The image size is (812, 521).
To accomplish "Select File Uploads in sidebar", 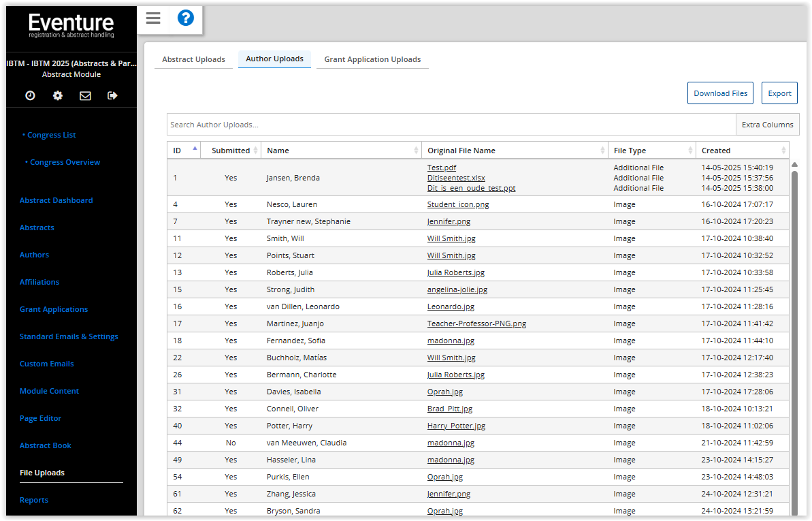I will [42, 473].
